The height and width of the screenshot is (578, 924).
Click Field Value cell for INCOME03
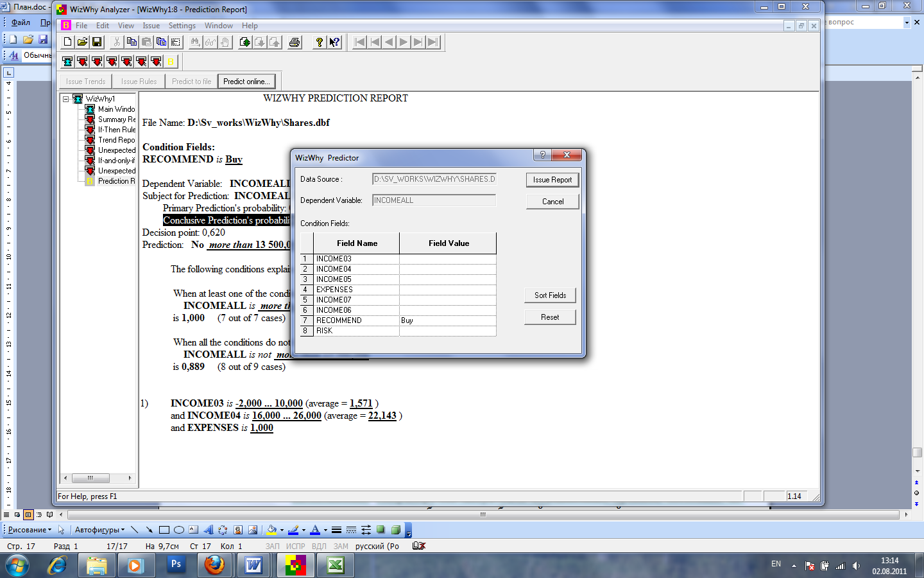coord(448,259)
